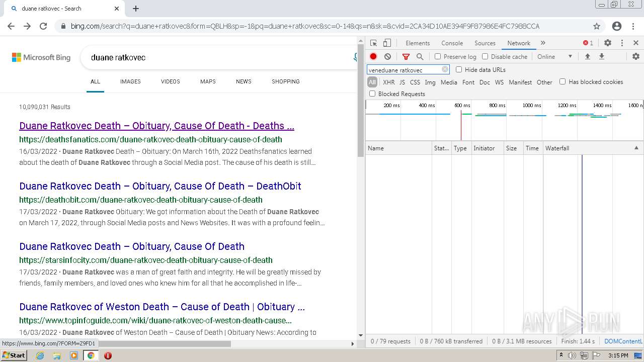This screenshot has height=362, width=644.
Task: Open DevTools main settings gear
Action: 608,43
